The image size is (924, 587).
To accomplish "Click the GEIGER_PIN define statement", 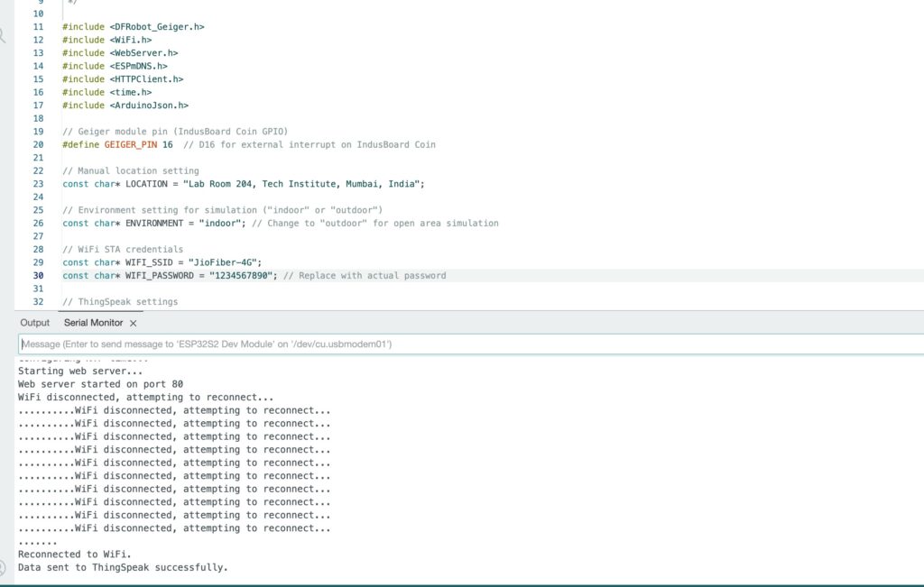I will pos(117,145).
